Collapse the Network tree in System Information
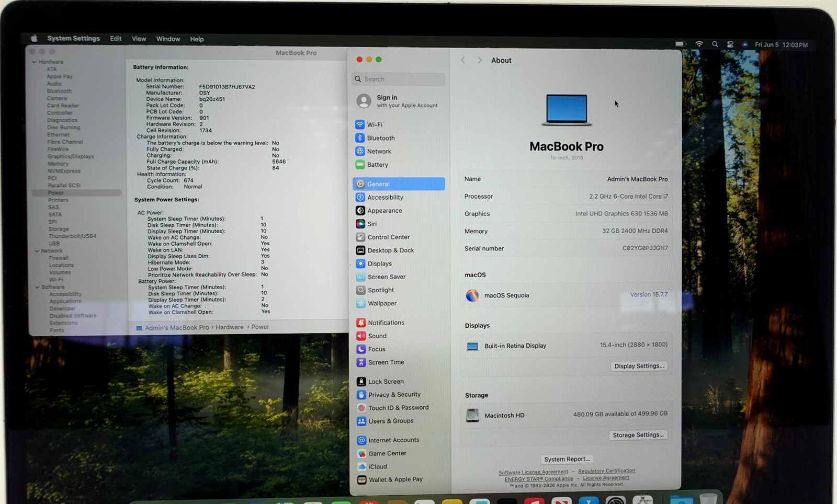 (x=37, y=251)
